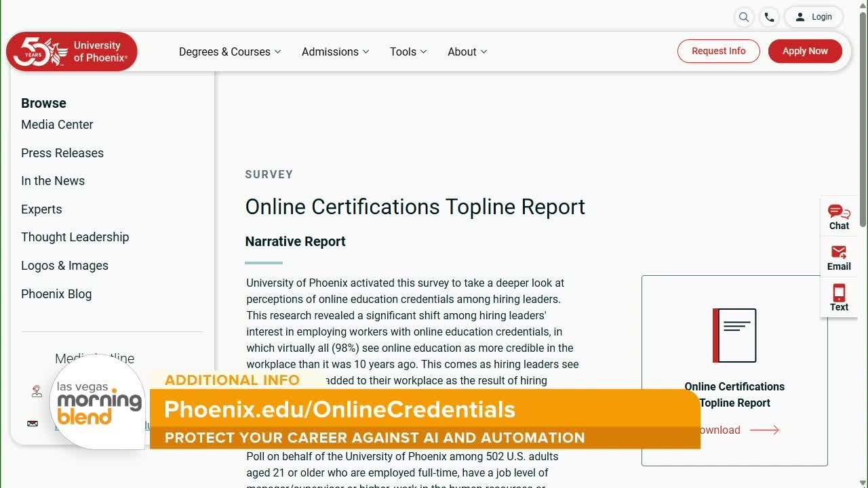Click the Email envelope icon in side panel
Screen dimensions: 868x488
tap(839, 253)
